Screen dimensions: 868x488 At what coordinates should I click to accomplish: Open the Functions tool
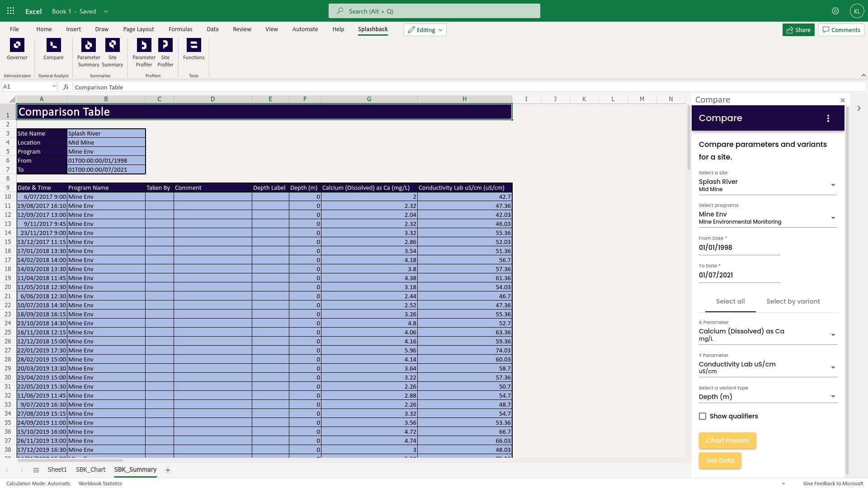pos(193,49)
